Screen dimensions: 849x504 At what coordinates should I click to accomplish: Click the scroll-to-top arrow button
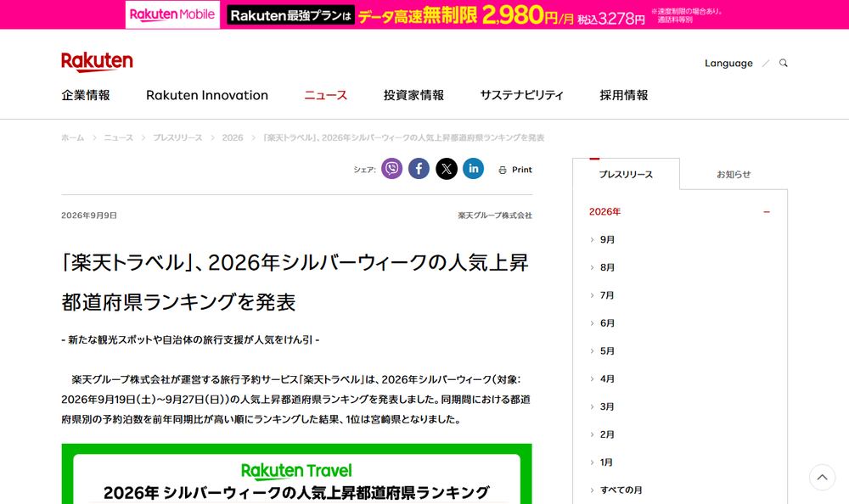point(822,478)
